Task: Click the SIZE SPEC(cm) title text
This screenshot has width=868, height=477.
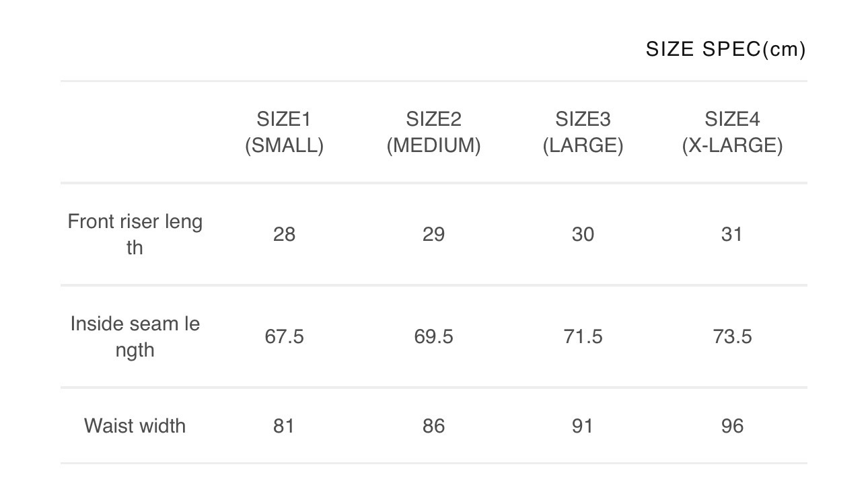Action: 725,50
